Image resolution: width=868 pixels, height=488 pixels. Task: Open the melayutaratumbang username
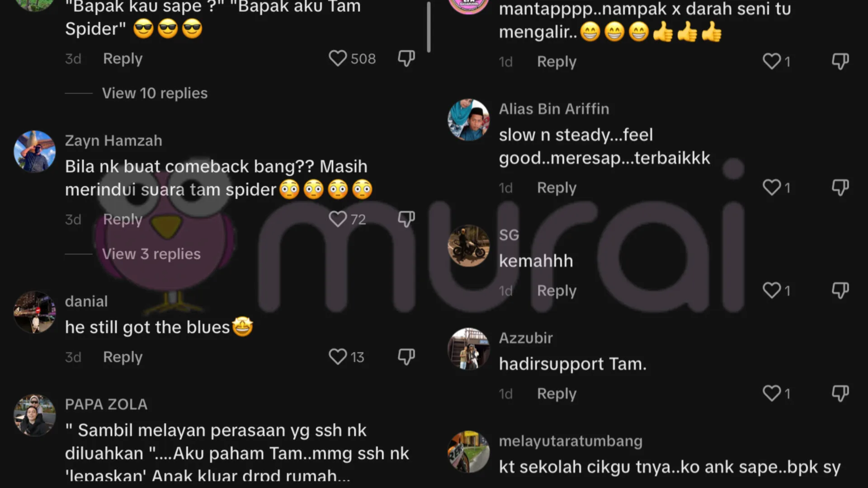click(571, 441)
